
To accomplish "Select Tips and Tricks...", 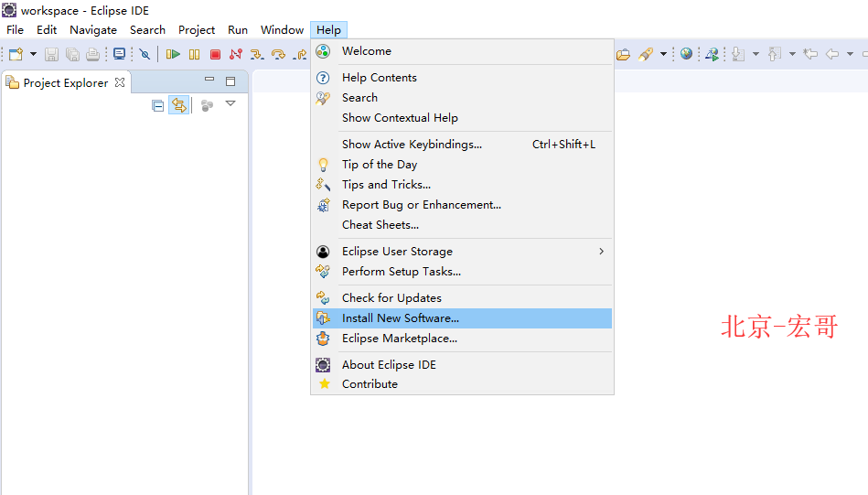I will pyautogui.click(x=462, y=185).
